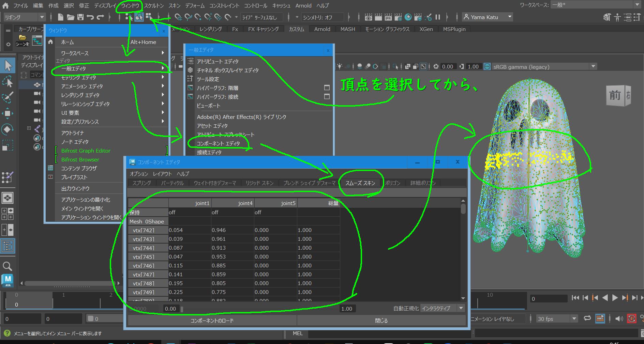The image size is (644, 344).
Task: Toggle Snap to projected center icon
Action: [x=208, y=17]
